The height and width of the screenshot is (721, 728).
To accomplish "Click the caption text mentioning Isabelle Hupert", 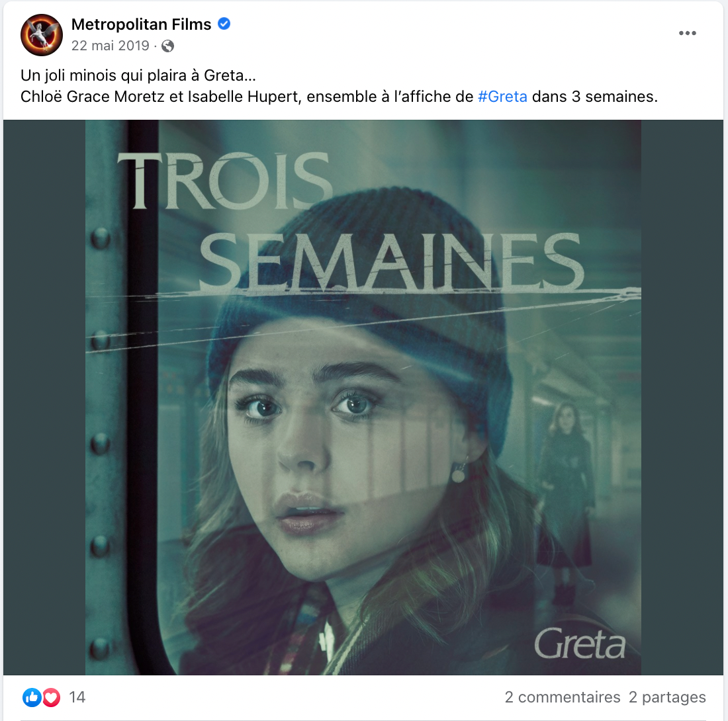I will tap(339, 97).
